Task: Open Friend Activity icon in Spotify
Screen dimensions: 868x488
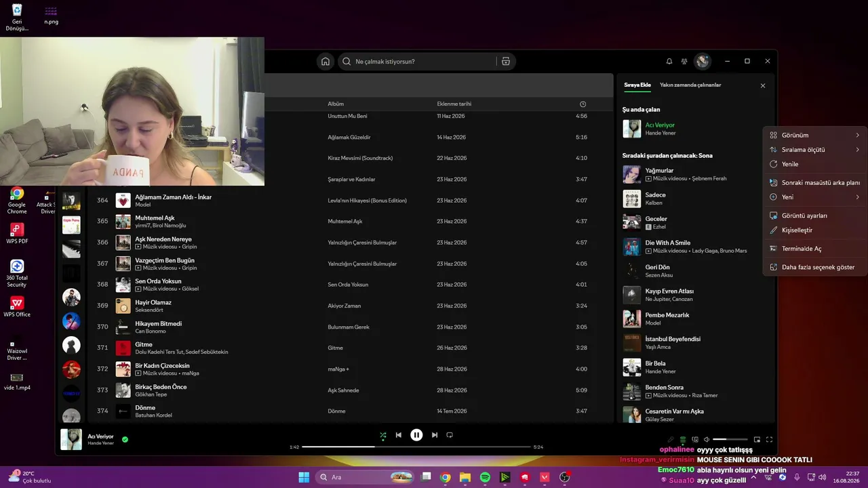Action: click(x=684, y=62)
